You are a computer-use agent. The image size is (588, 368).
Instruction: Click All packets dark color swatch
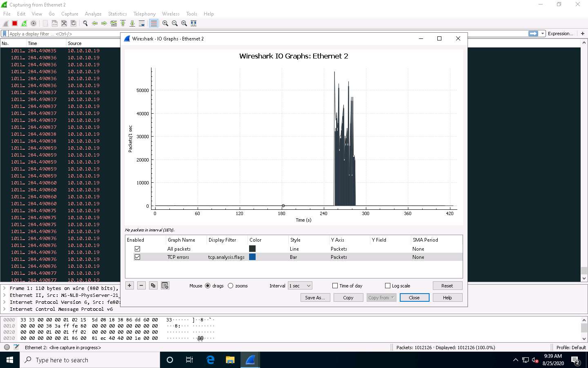[x=252, y=249]
